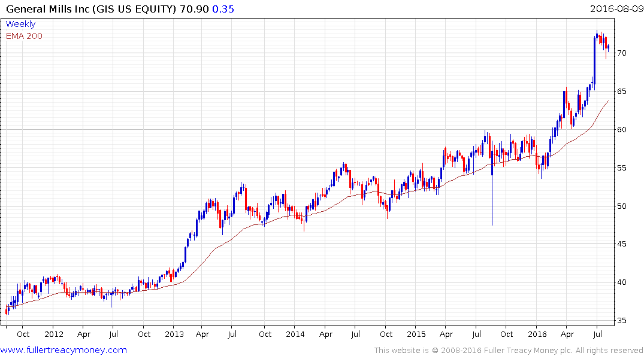Click the latest candlestick near 70.90
The height and width of the screenshot is (359, 644).
pyautogui.click(x=608, y=48)
